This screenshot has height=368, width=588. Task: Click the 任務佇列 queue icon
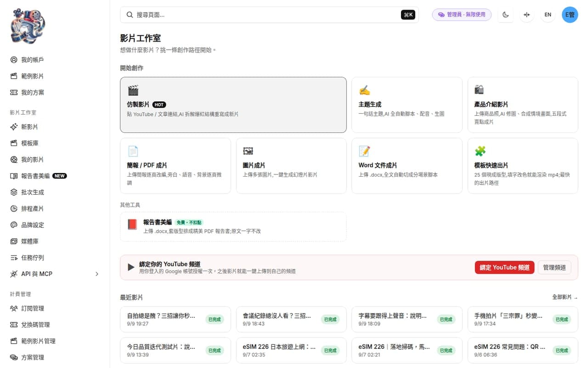pos(14,258)
